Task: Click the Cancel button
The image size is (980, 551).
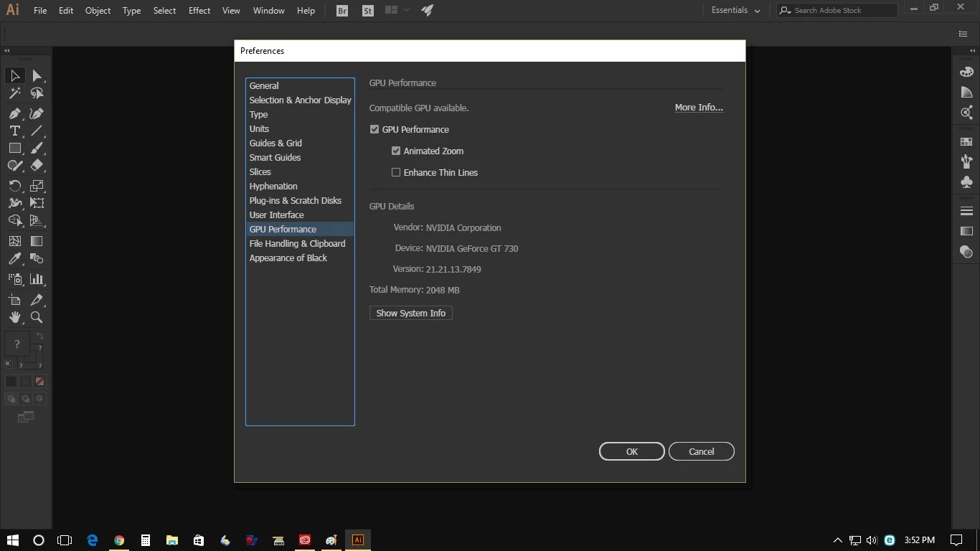Action: [x=702, y=451]
